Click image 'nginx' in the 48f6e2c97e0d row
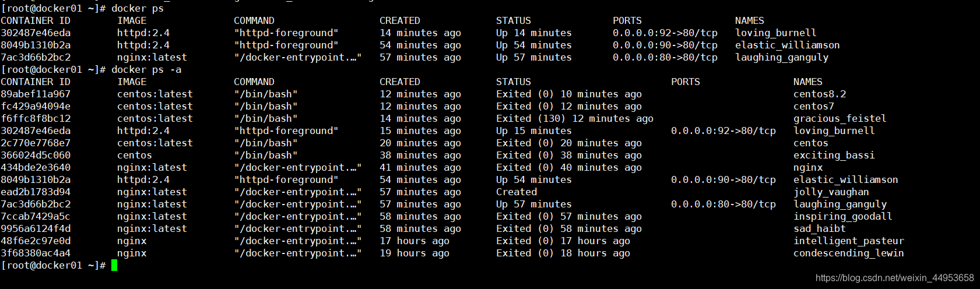 coord(132,241)
